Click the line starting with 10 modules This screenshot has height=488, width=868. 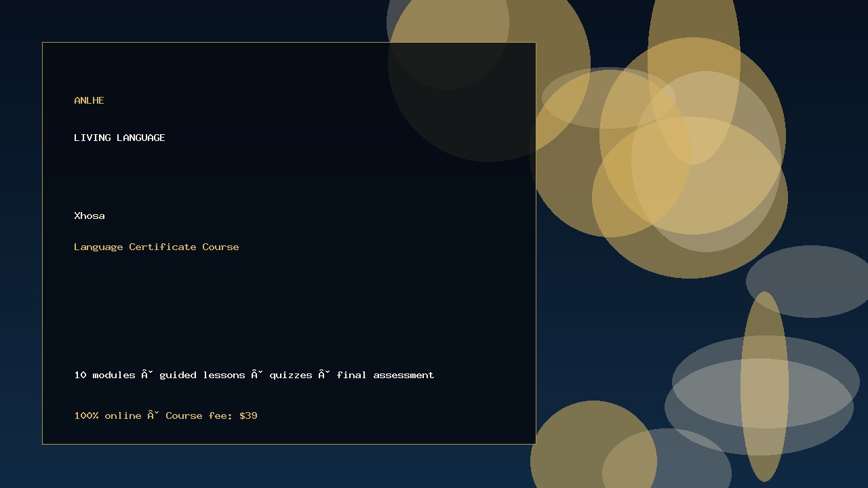254,375
